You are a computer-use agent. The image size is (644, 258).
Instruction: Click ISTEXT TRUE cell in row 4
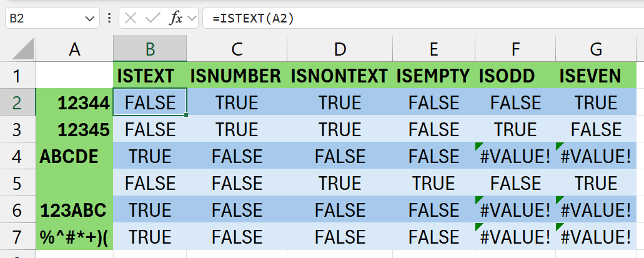point(150,157)
